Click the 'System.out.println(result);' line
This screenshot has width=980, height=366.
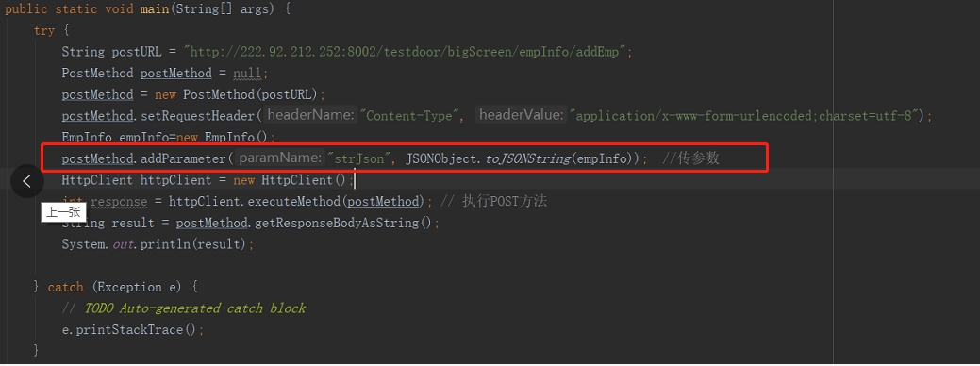(158, 244)
